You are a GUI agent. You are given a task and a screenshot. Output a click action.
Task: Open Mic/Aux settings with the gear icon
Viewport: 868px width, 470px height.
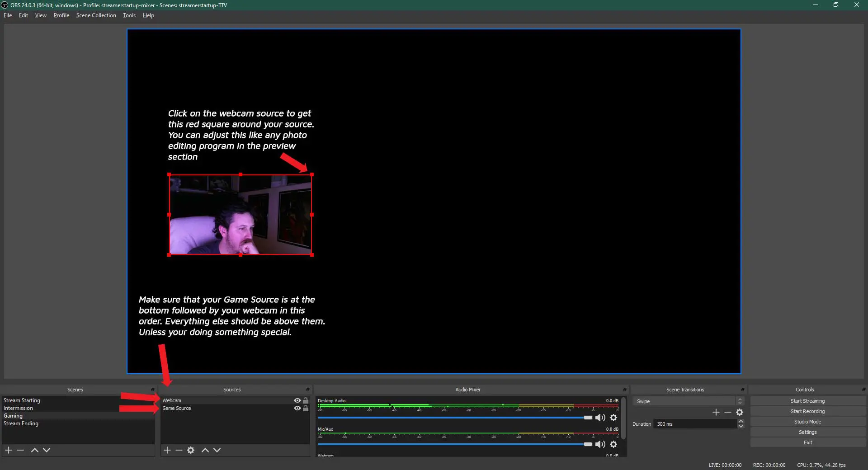click(613, 444)
